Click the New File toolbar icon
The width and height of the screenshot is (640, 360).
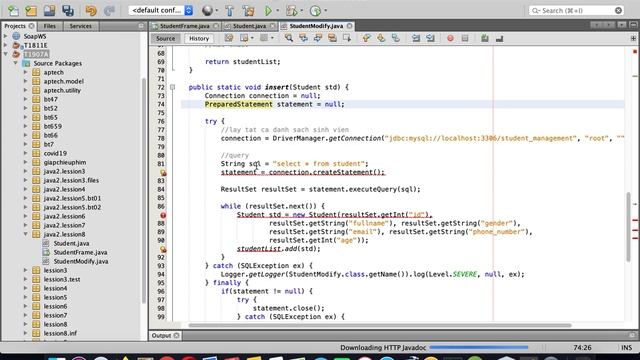(13, 10)
